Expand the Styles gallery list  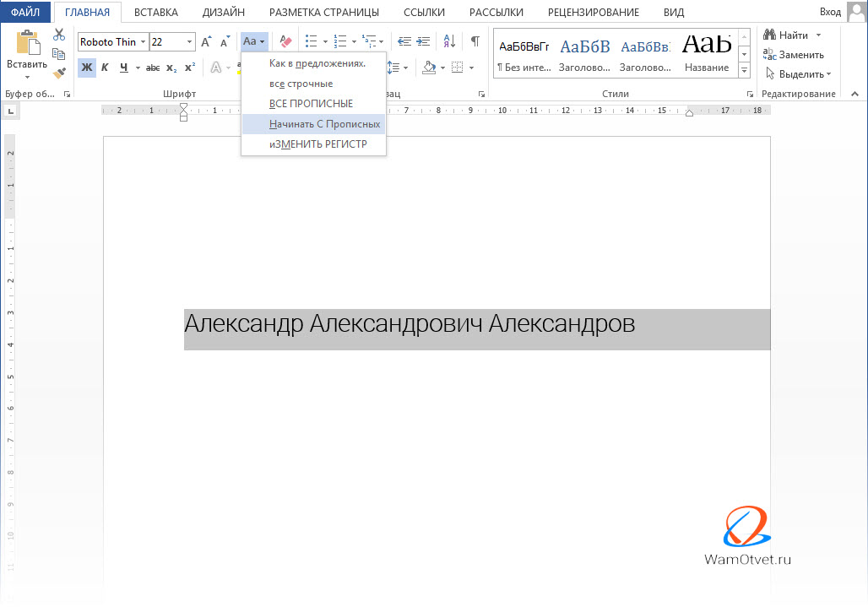744,69
